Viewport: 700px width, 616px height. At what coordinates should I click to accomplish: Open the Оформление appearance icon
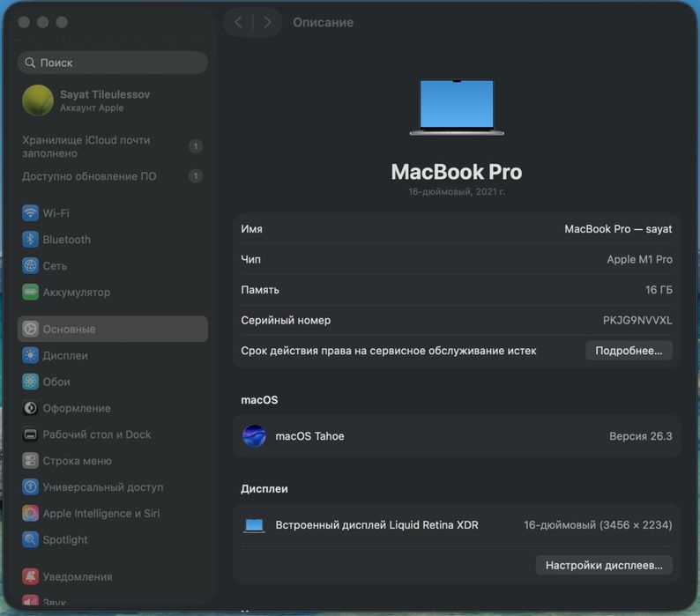point(30,408)
